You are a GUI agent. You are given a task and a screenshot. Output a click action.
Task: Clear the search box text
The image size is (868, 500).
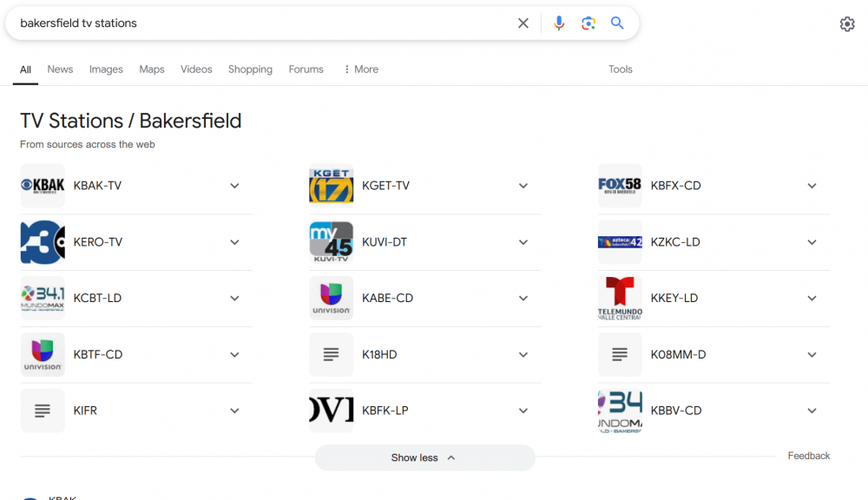(523, 23)
